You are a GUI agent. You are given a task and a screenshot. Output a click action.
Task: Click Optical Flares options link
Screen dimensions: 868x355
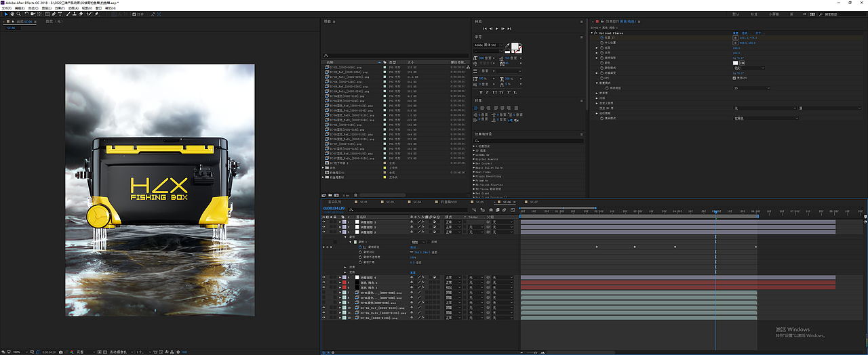point(746,33)
